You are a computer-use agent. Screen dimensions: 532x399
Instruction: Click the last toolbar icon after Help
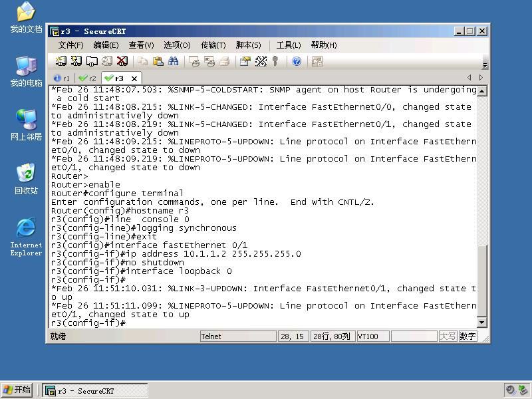coord(317,61)
